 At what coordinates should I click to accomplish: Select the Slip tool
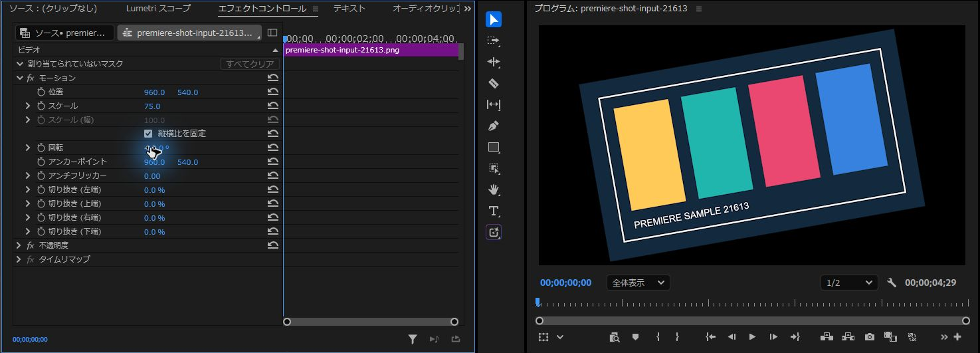[x=494, y=104]
